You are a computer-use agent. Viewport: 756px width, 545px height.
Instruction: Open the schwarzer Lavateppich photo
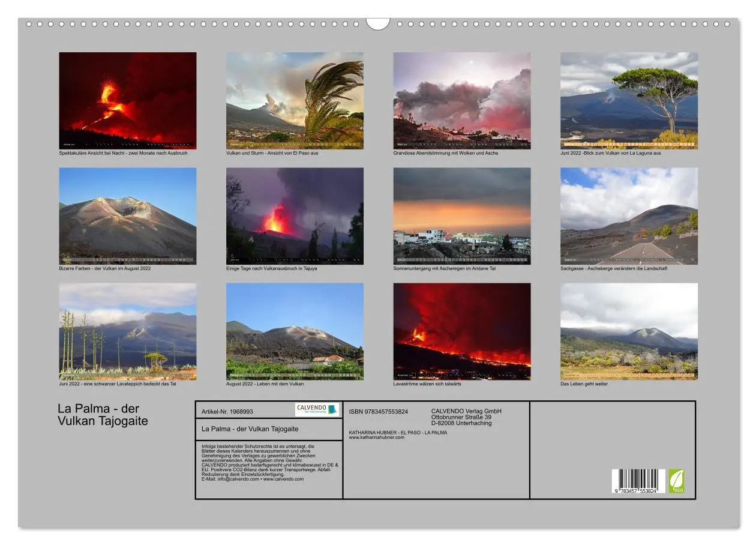(128, 331)
